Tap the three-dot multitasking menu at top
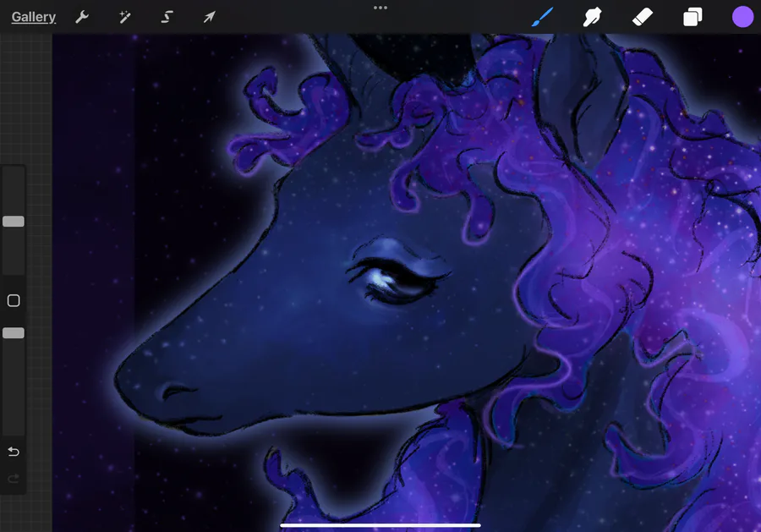 pyautogui.click(x=380, y=8)
